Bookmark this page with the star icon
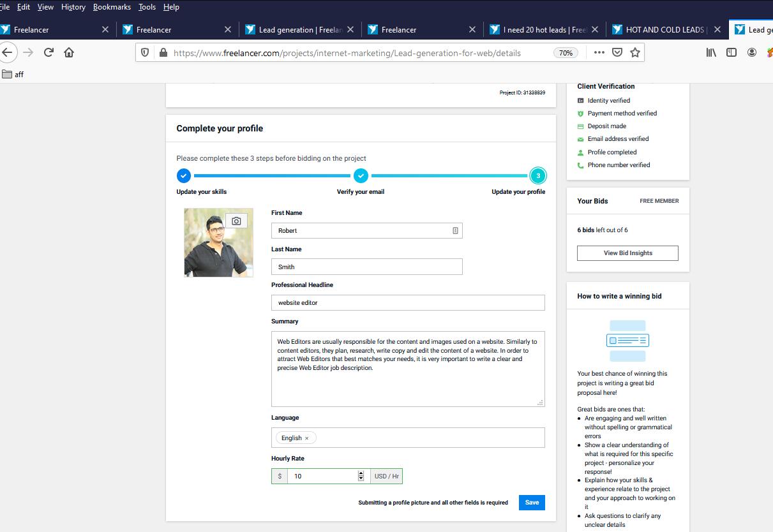 pos(634,52)
